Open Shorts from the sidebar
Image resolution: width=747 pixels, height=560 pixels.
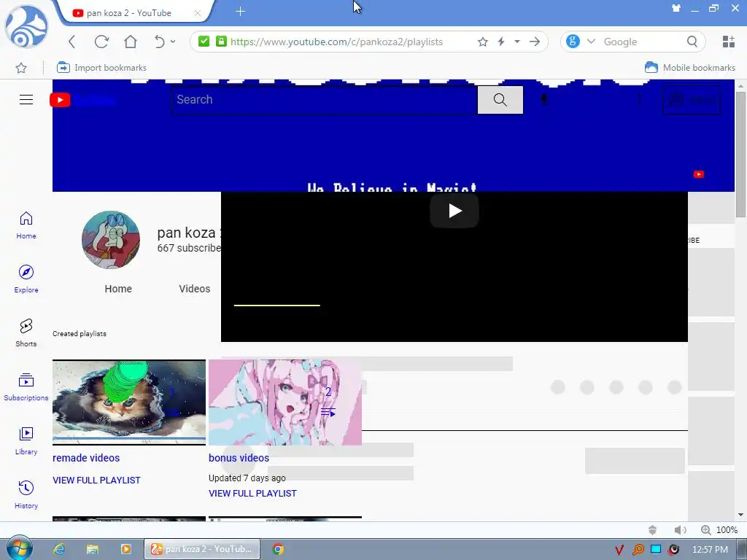pos(26,332)
